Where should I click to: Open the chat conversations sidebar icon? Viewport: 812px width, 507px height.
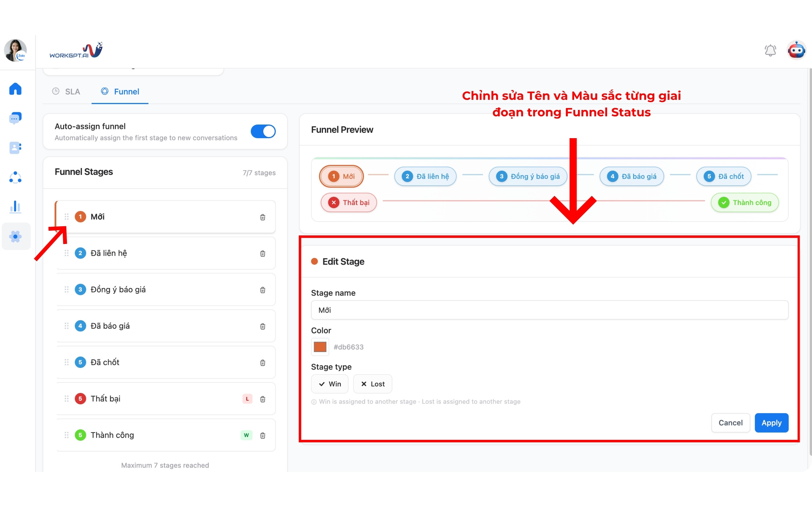click(16, 118)
